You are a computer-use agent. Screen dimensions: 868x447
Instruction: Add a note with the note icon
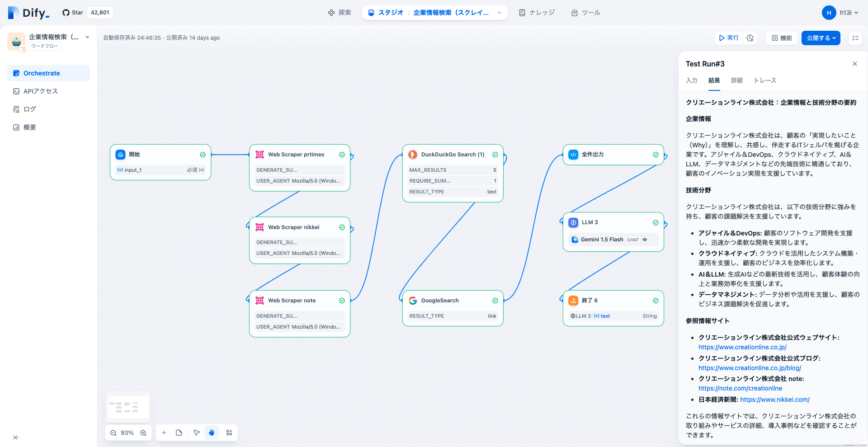(179, 433)
